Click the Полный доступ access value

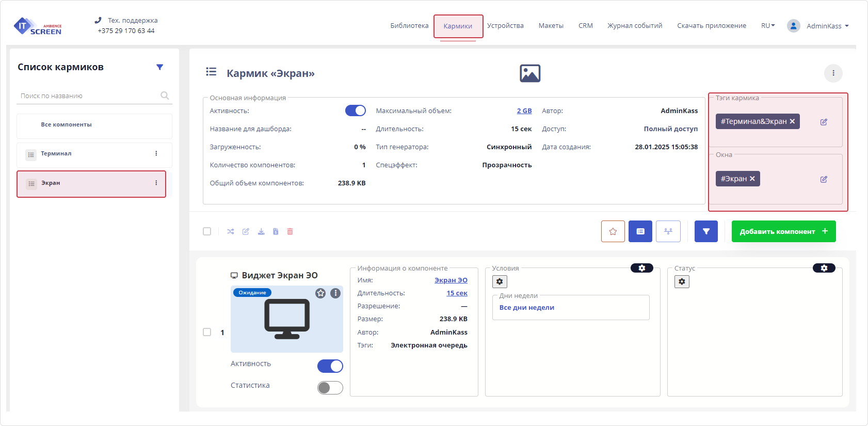click(671, 129)
